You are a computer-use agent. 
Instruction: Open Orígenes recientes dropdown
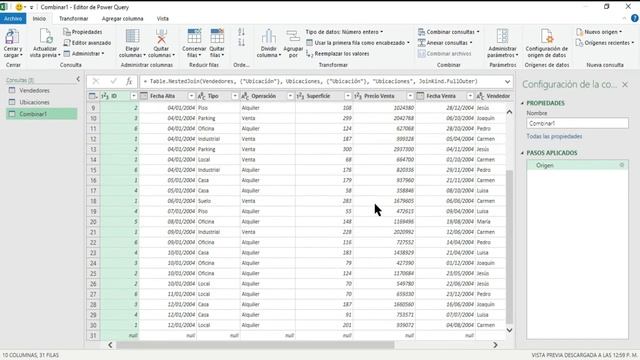click(605, 42)
